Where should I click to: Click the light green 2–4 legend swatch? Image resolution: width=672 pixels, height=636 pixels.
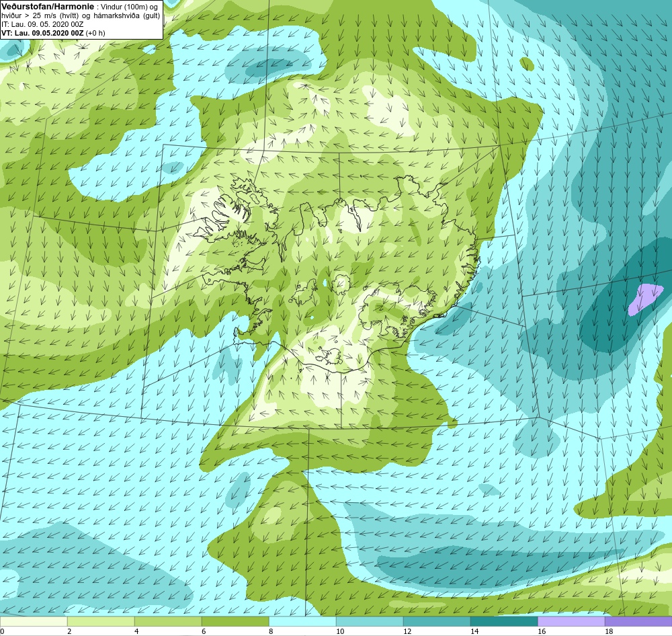coord(101,621)
